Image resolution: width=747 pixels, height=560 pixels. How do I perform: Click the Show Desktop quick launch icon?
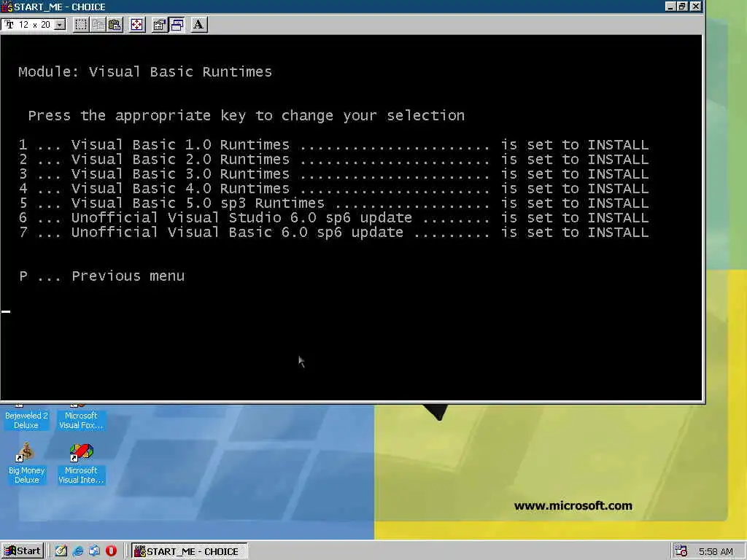point(61,551)
